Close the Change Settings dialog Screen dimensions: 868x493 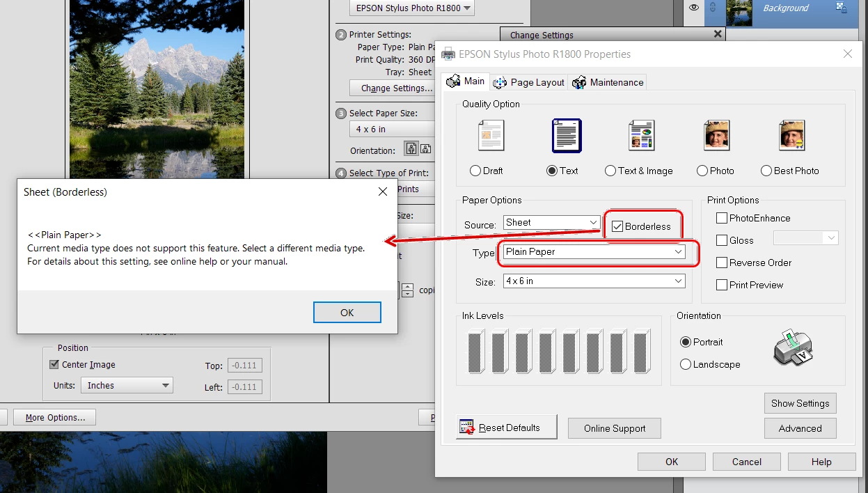tap(718, 34)
